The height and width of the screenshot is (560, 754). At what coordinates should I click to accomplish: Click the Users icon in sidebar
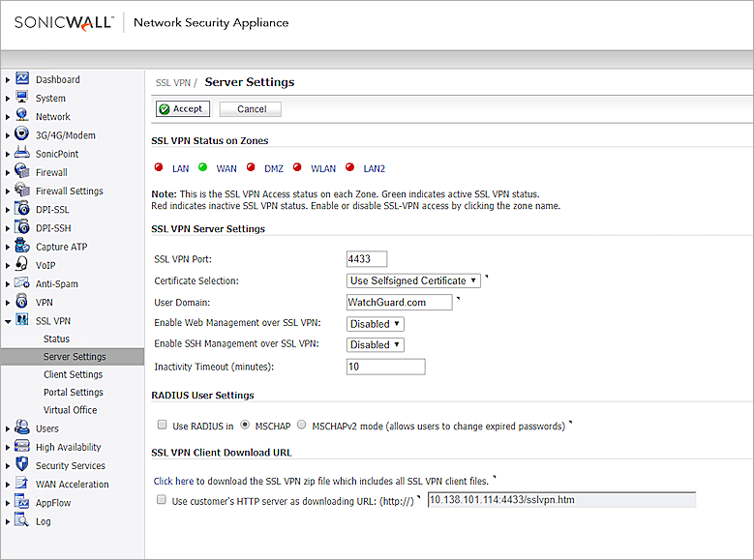(x=22, y=428)
